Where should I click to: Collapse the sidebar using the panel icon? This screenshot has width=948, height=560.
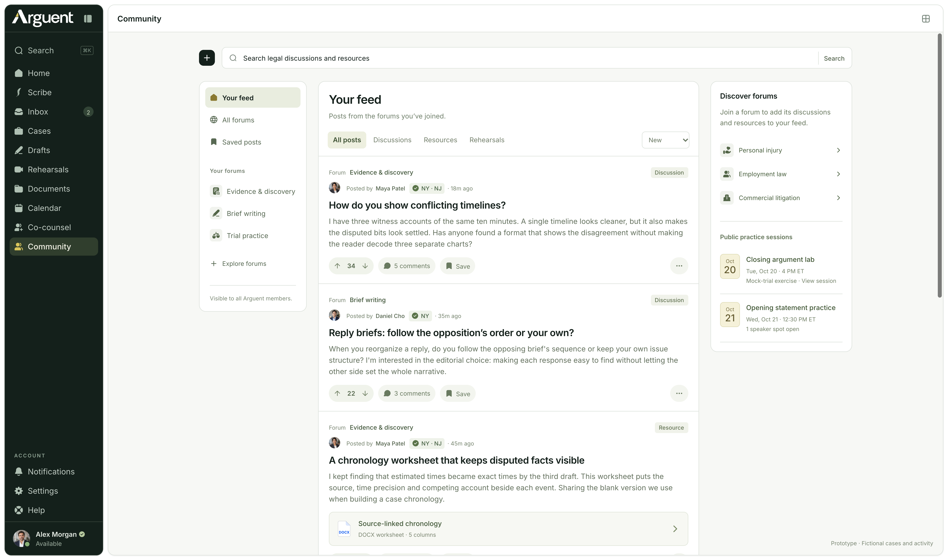(88, 19)
